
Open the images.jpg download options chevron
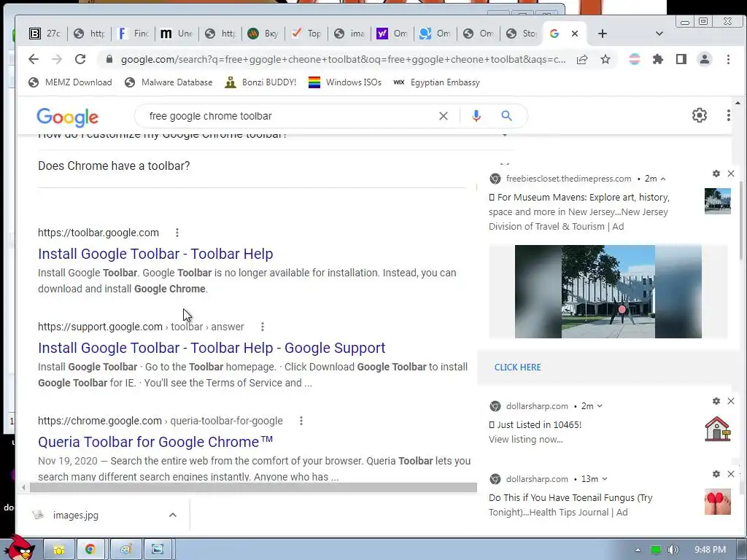click(x=173, y=515)
